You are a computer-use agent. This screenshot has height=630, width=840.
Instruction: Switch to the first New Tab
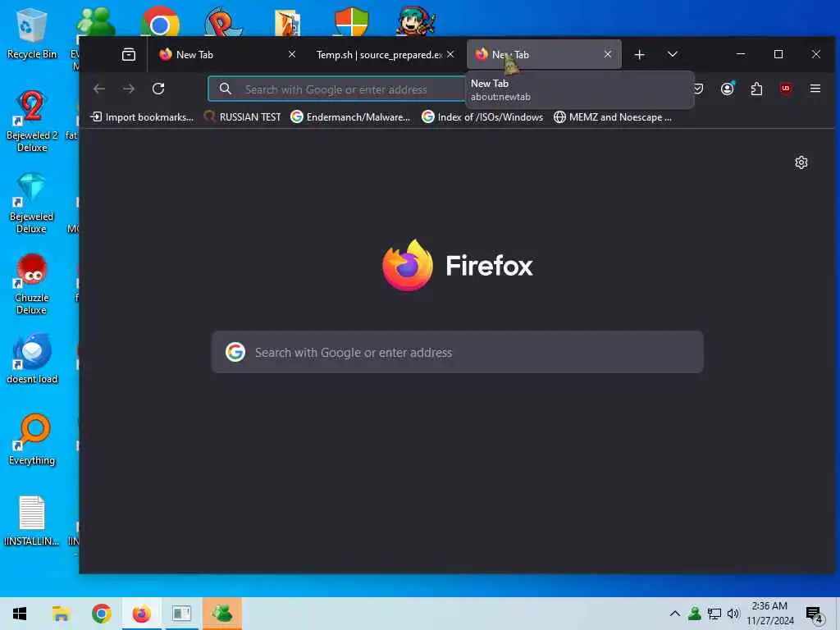pyautogui.click(x=227, y=55)
